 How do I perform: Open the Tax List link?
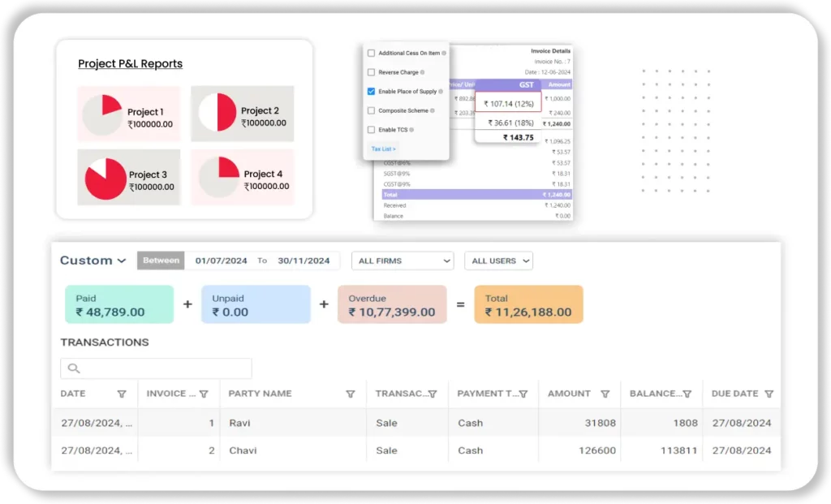pos(383,149)
